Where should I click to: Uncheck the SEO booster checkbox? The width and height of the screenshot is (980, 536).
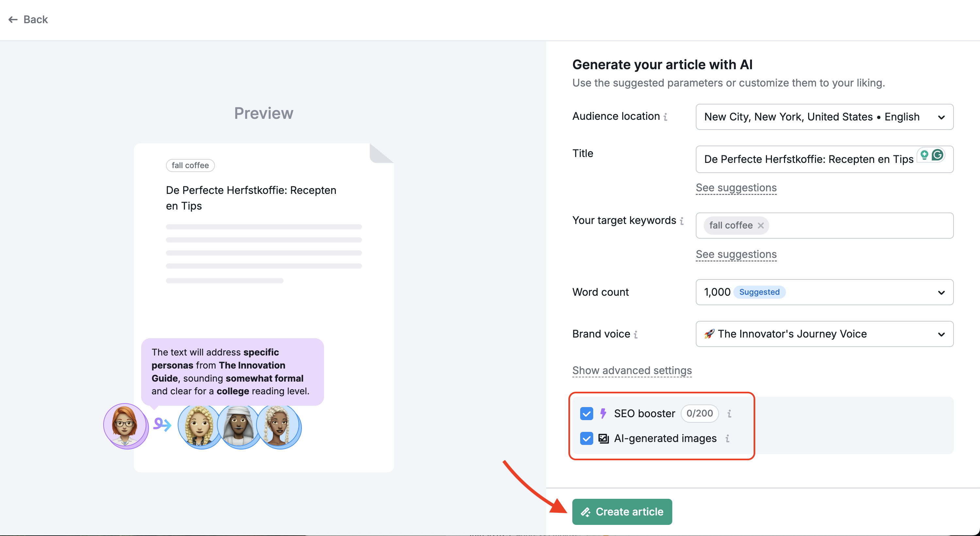586,414
